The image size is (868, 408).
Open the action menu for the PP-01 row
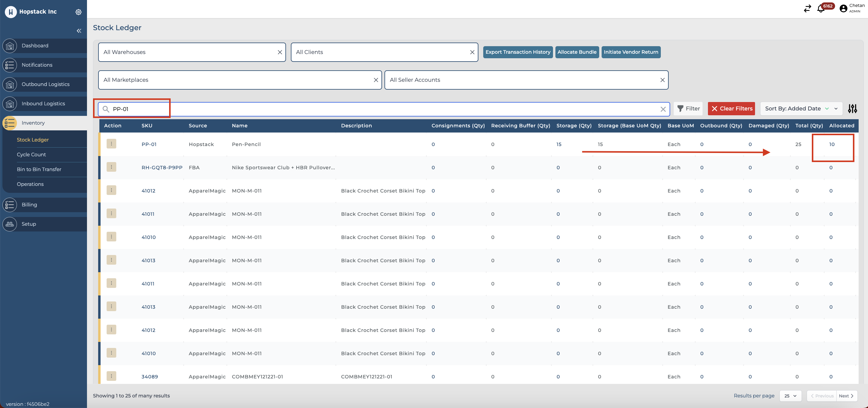tap(111, 144)
